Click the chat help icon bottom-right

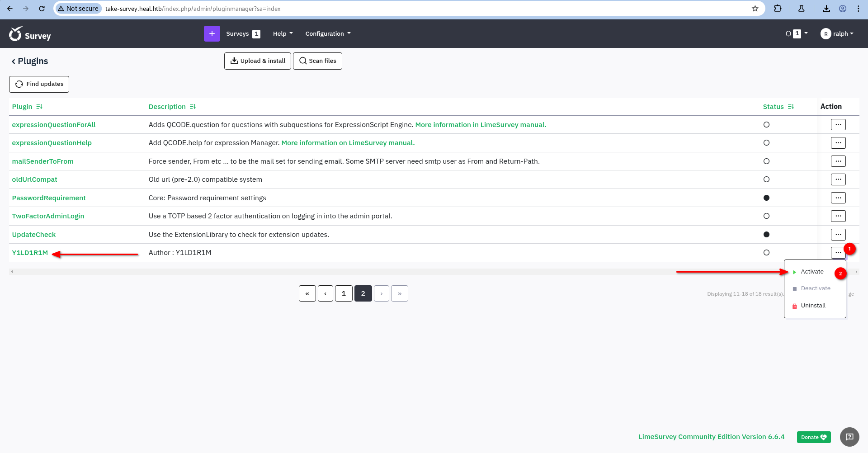point(849,437)
